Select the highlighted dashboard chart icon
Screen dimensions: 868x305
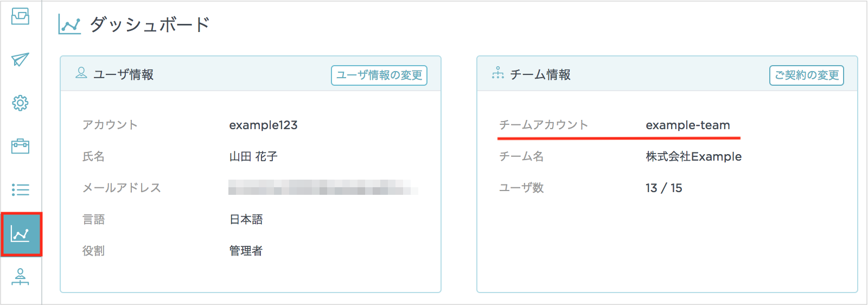click(x=21, y=234)
